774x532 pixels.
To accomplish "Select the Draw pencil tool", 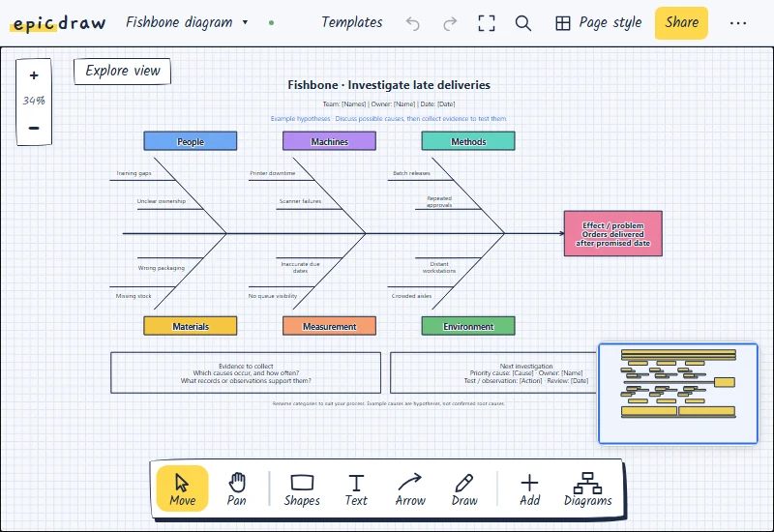I will tap(464, 488).
